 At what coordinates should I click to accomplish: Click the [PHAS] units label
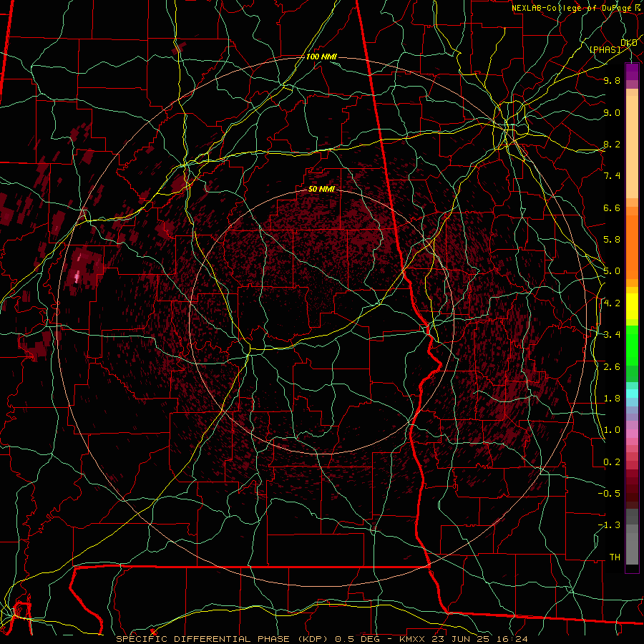click(x=605, y=50)
